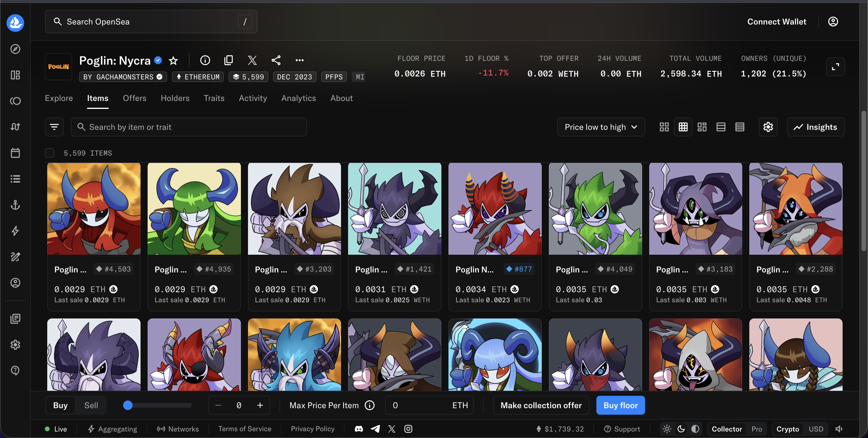The width and height of the screenshot is (868, 438).
Task: Open the Support link in footer
Action: 622,429
